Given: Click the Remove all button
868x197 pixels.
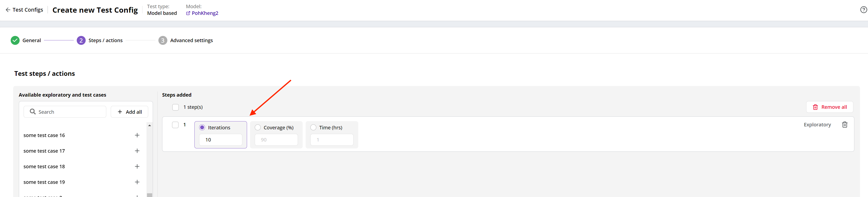Looking at the screenshot, I should (830, 107).
